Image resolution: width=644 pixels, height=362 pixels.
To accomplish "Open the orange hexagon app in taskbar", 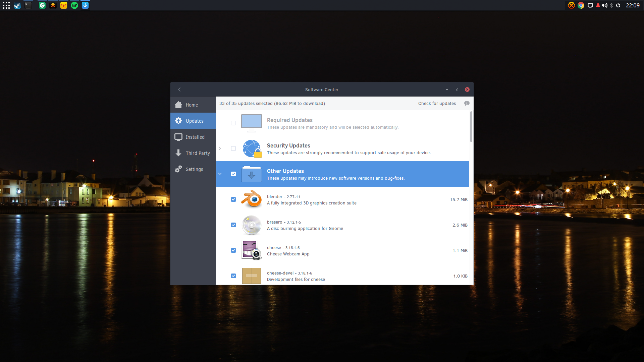I will pyautogui.click(x=53, y=5).
